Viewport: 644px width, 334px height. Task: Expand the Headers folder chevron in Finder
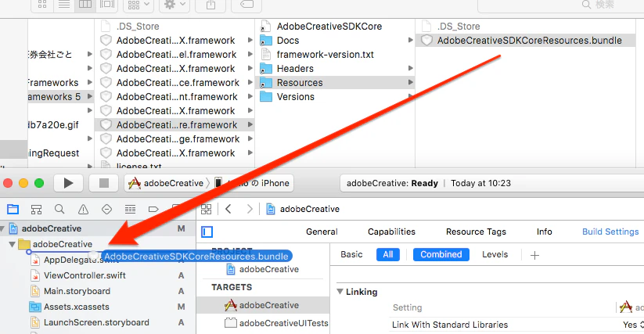pyautogui.click(x=410, y=68)
